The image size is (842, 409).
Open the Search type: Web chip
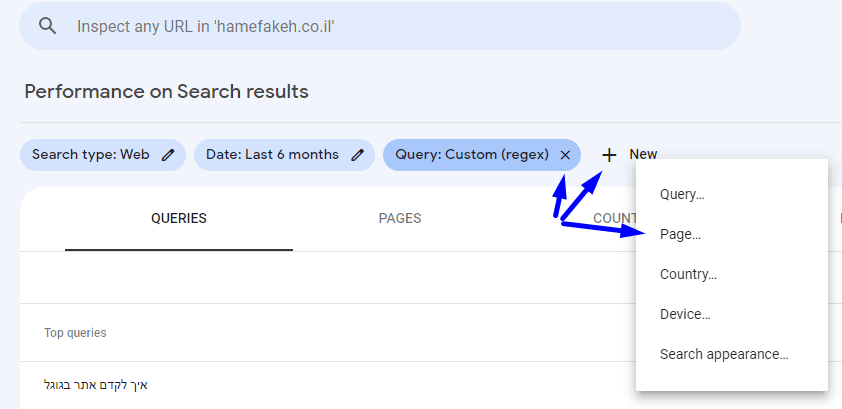[x=90, y=155]
